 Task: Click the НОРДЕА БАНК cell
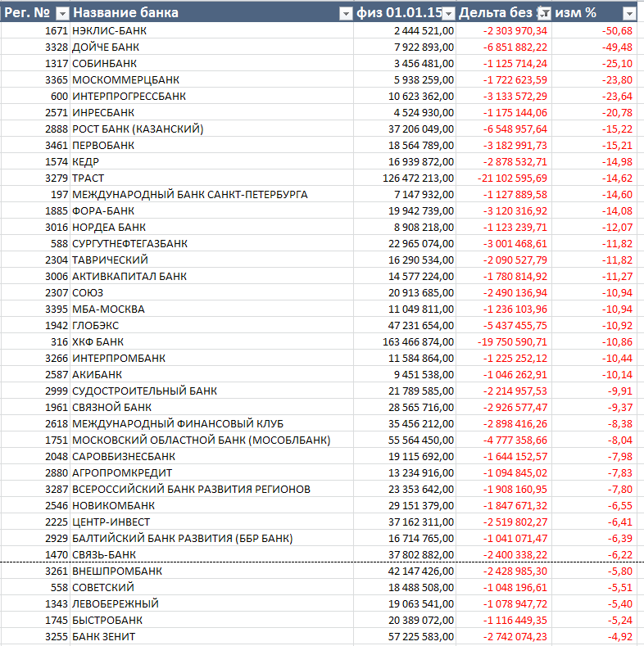[211, 227]
